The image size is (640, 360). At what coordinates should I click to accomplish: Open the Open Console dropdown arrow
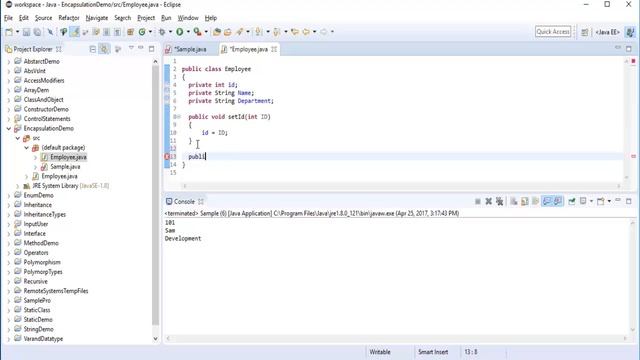coord(609,201)
